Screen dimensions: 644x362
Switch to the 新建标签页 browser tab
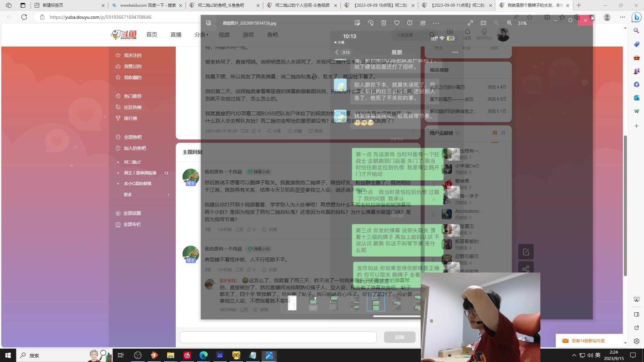pos(69,5)
